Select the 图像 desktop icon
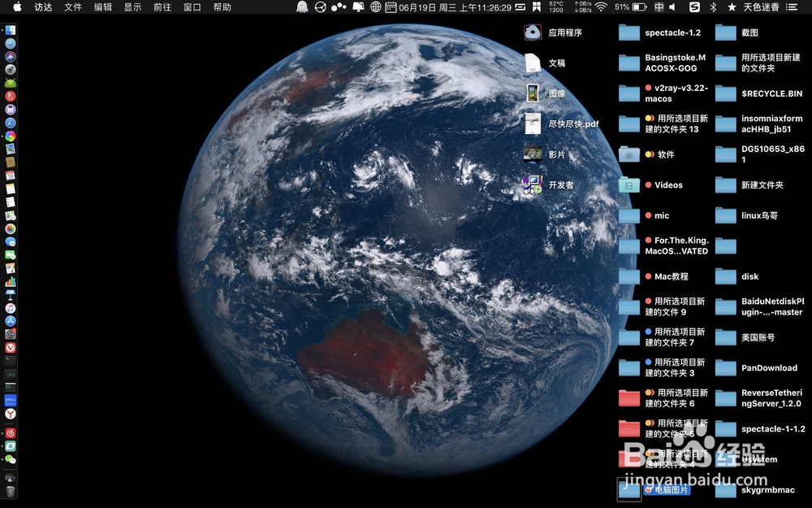812x508 pixels. coord(545,93)
